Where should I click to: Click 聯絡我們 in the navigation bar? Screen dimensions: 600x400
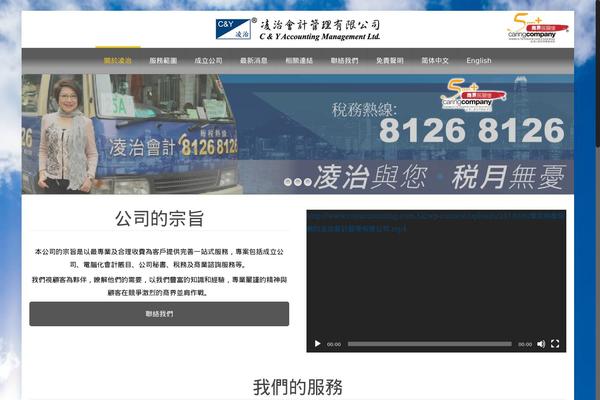[x=344, y=60]
